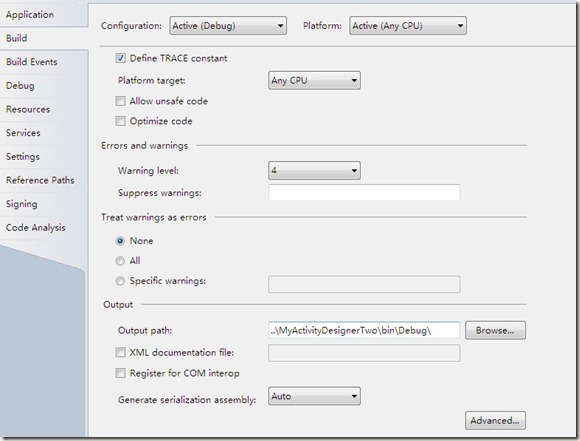Enable Allow unsafe code

click(x=120, y=101)
